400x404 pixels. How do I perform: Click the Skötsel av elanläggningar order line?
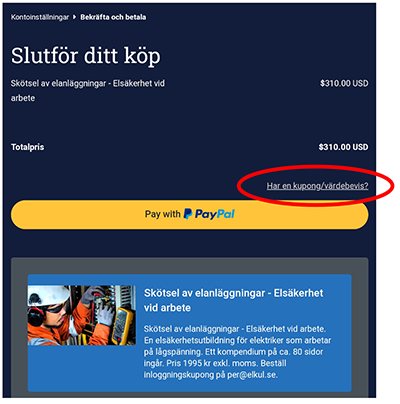(x=88, y=90)
